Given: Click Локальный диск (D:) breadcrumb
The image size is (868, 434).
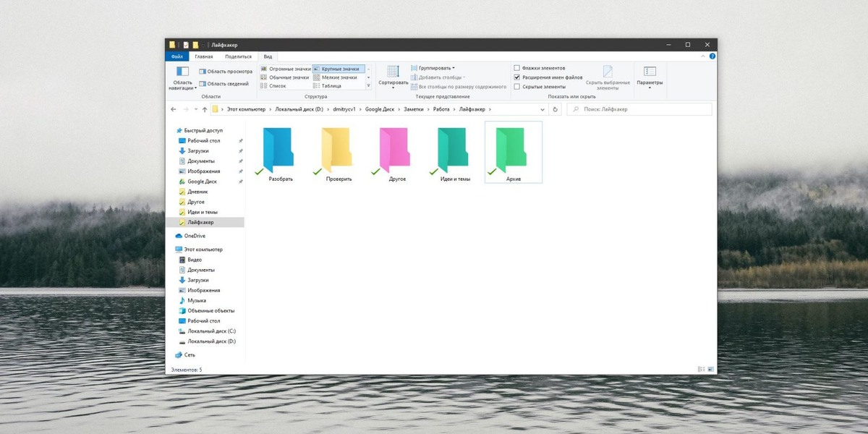Looking at the screenshot, I should pos(299,109).
